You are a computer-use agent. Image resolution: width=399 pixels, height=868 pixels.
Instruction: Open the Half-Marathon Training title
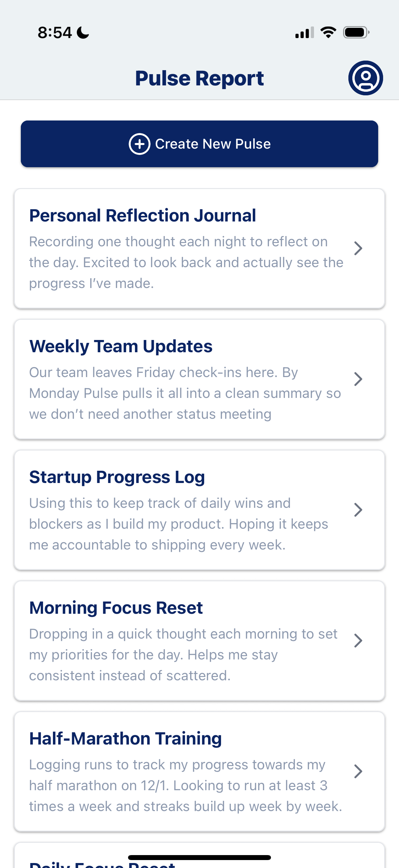[x=125, y=739]
